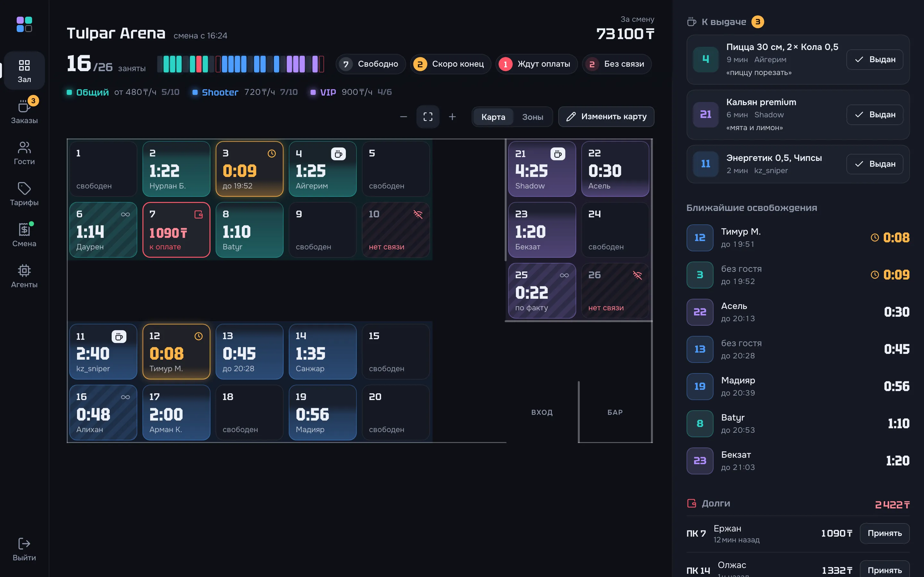This screenshot has width=924, height=577.
Task: Toggle the Ждут оплаты filter chip
Action: 536,64
